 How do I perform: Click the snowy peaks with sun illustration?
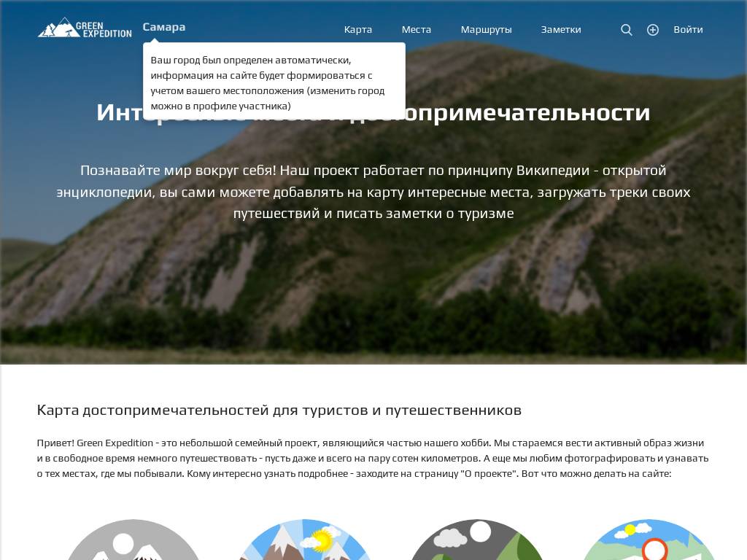(x=305, y=543)
